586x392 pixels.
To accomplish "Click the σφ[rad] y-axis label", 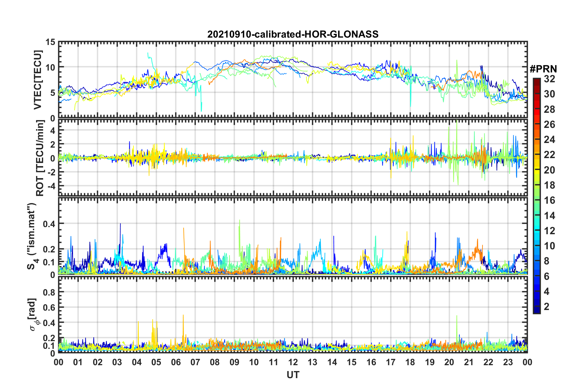I will click(x=32, y=314).
